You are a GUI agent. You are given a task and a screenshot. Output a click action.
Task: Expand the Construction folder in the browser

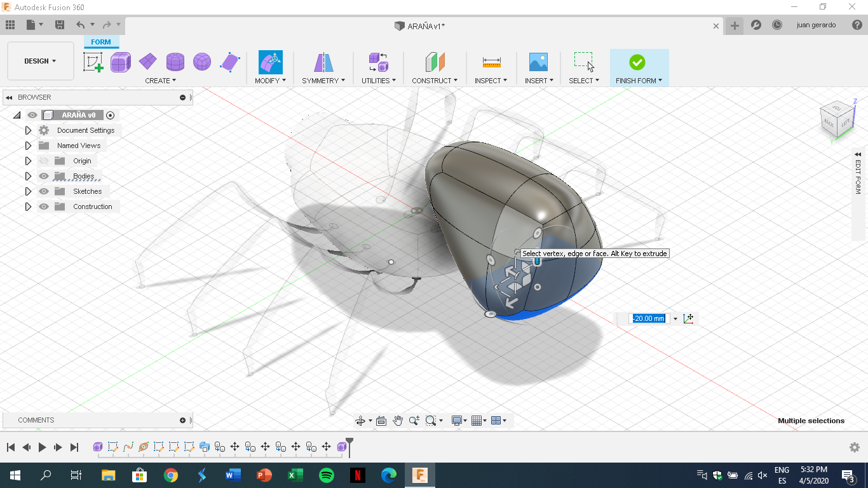pyautogui.click(x=28, y=207)
